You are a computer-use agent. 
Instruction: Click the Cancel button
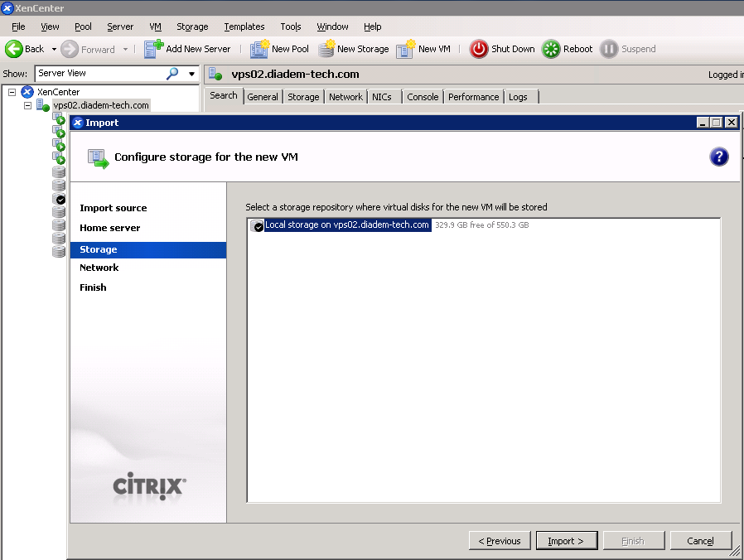(700, 541)
